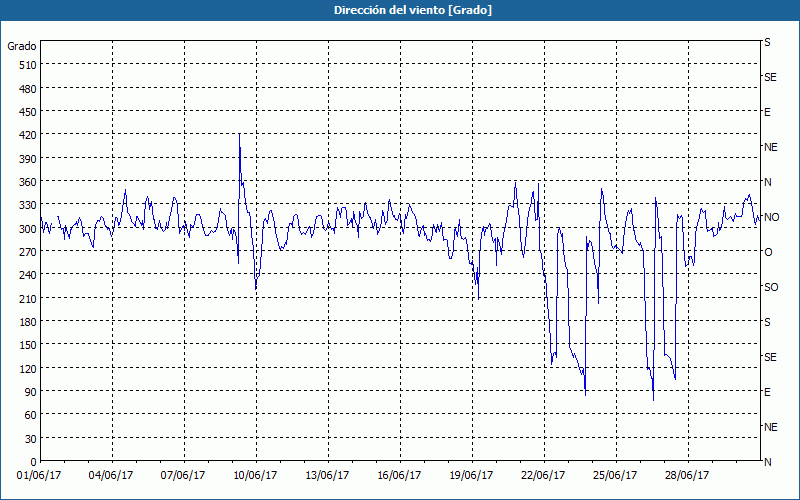Select the 480 y-axis tick label
Viewport: 800px width, 500px height.
click(x=28, y=89)
